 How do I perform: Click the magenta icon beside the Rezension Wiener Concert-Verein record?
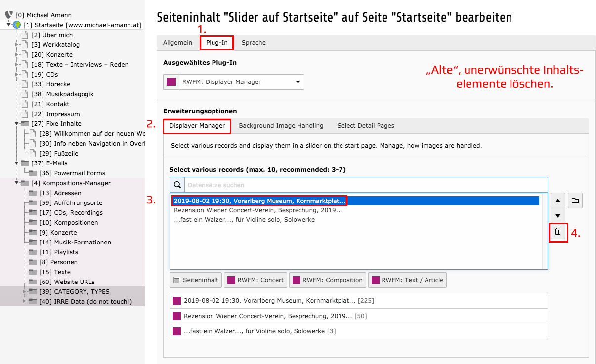click(x=177, y=316)
